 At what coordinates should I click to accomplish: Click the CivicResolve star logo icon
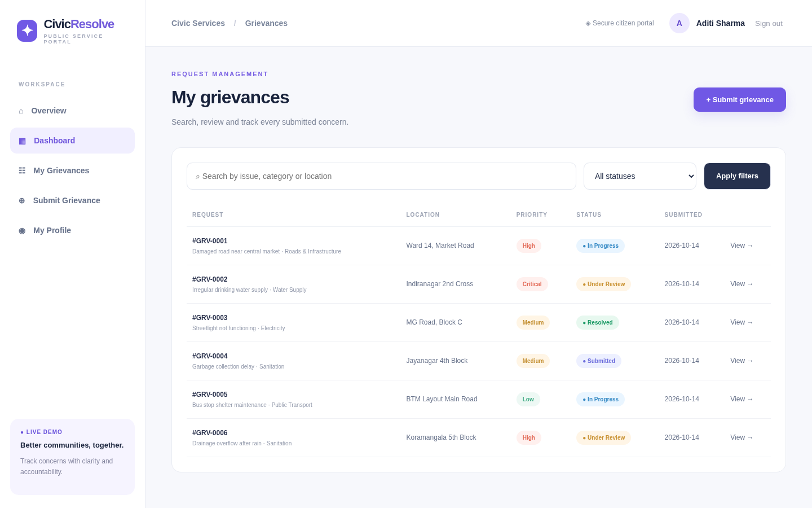point(27,30)
